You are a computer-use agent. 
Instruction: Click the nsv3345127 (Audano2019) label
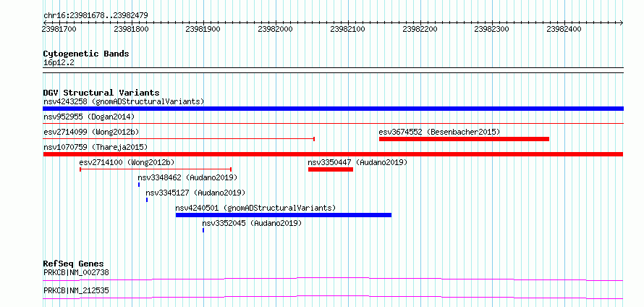click(195, 193)
